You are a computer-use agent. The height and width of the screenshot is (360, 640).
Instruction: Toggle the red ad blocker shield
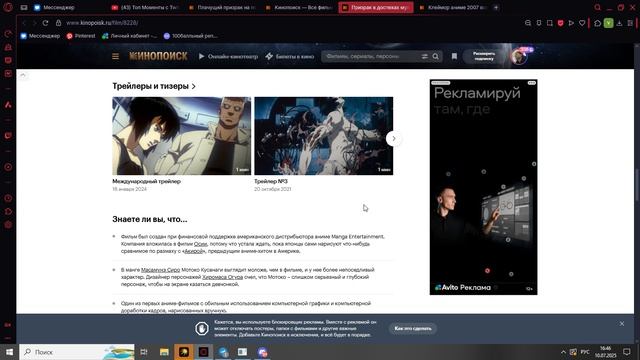(x=560, y=23)
